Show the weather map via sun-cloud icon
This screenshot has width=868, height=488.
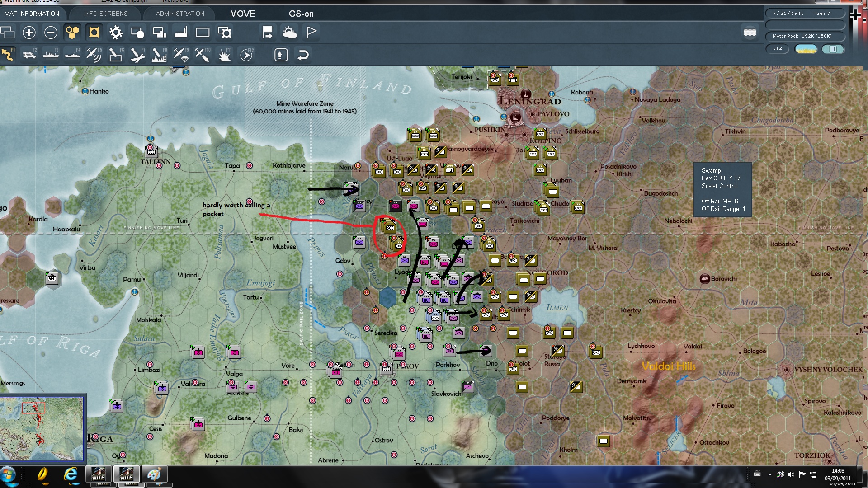tap(289, 33)
